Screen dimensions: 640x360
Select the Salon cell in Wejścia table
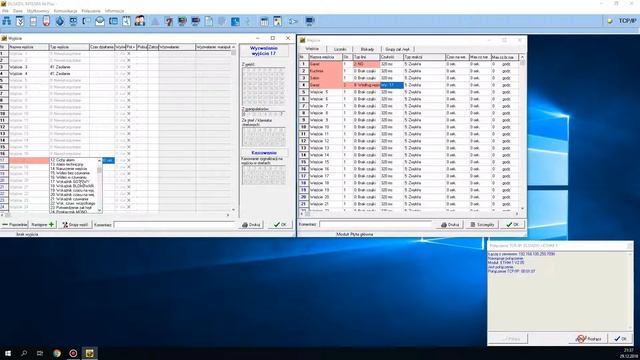326,78
